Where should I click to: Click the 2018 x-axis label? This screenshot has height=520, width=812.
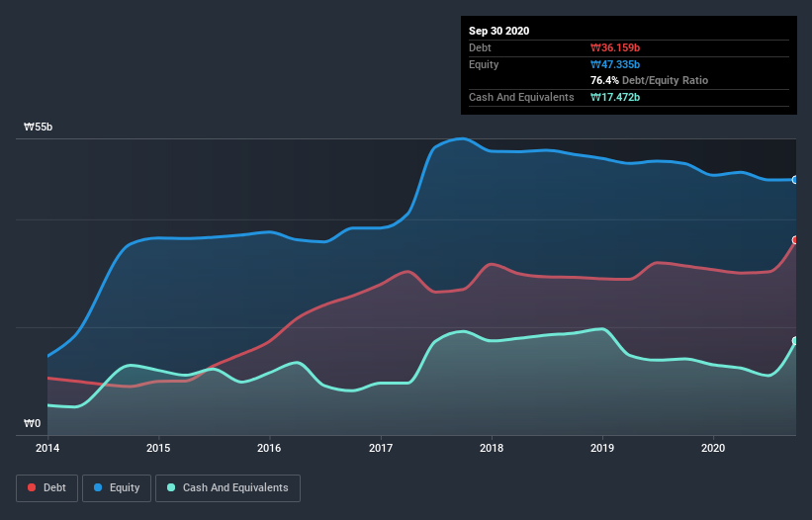(492, 448)
